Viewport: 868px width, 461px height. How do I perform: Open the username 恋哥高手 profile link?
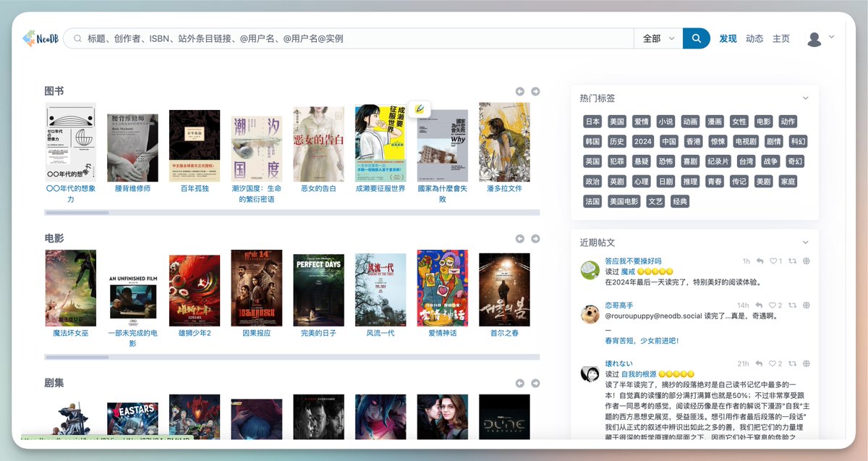point(619,305)
